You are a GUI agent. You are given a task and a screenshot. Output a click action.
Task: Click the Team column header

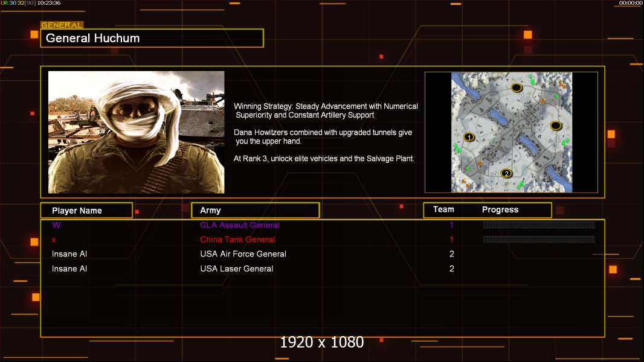click(443, 210)
